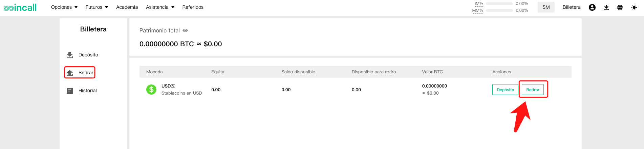Open the user profile icon
The image size is (644, 149).
point(592,7)
